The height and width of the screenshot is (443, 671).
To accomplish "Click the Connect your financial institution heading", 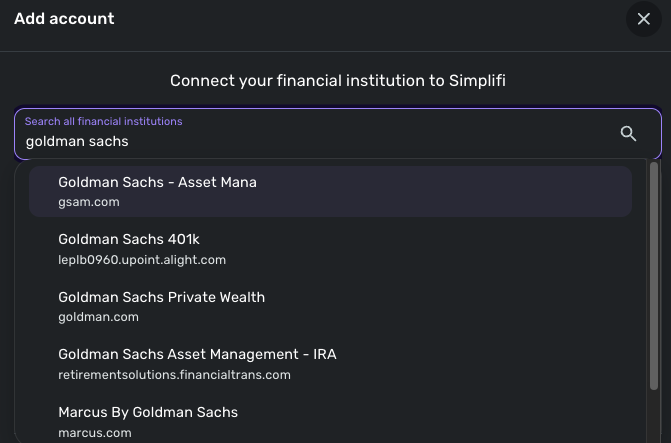I will (337, 80).
